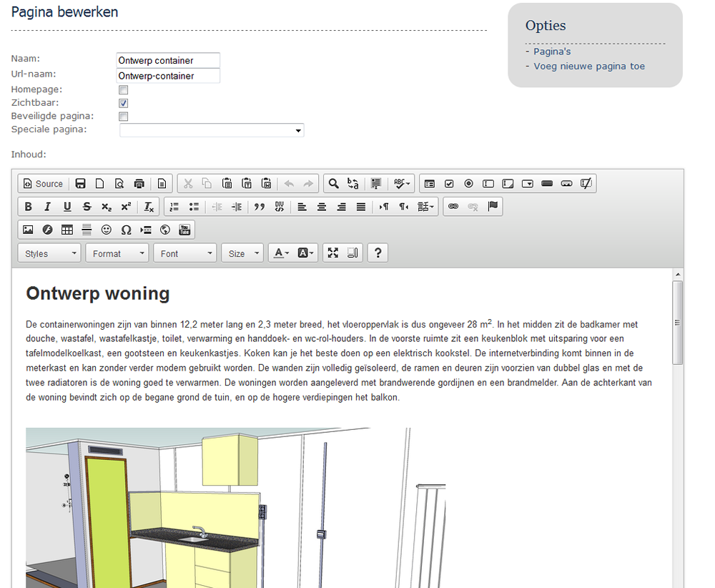
Task: Uncheck the Zichtbaar checkbox
Action: tap(124, 104)
